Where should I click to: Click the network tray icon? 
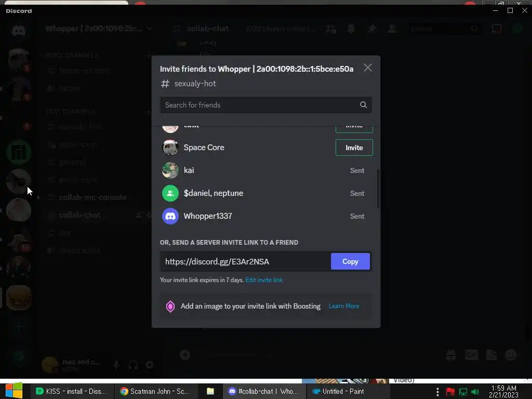[x=463, y=392]
